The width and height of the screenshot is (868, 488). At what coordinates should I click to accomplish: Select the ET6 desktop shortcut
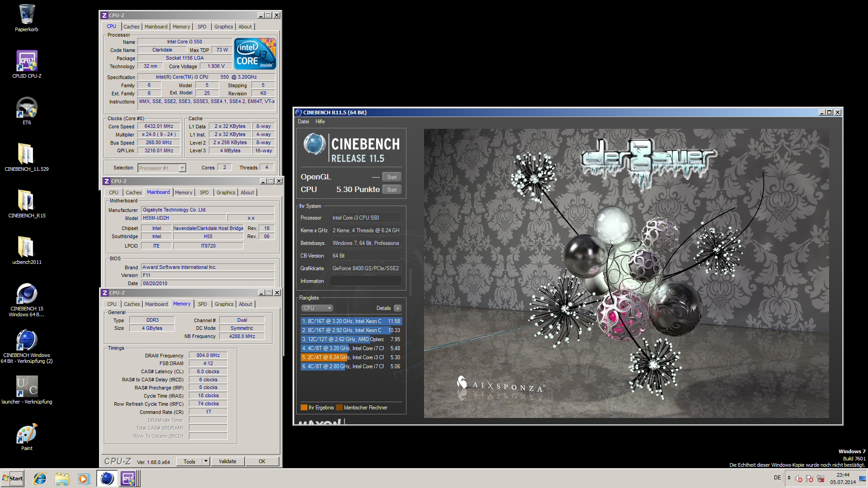[x=27, y=111]
